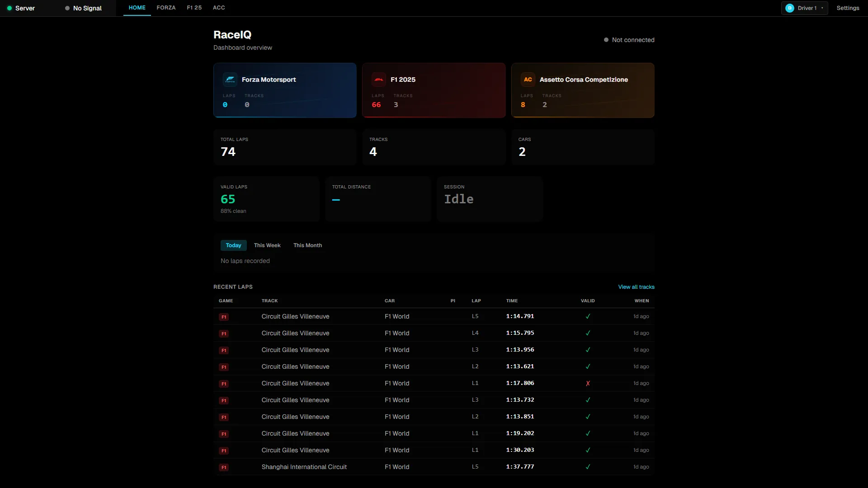
Task: Click lap time 1:37.777
Action: pyautogui.click(x=520, y=467)
